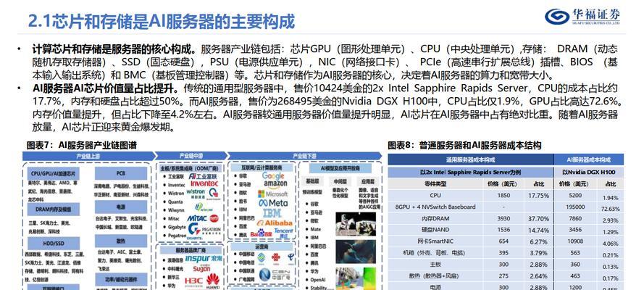The image size is (644, 290).
Task: Click the 主板/系统集成商 (ODM厂商) heading
Action: coord(191,167)
